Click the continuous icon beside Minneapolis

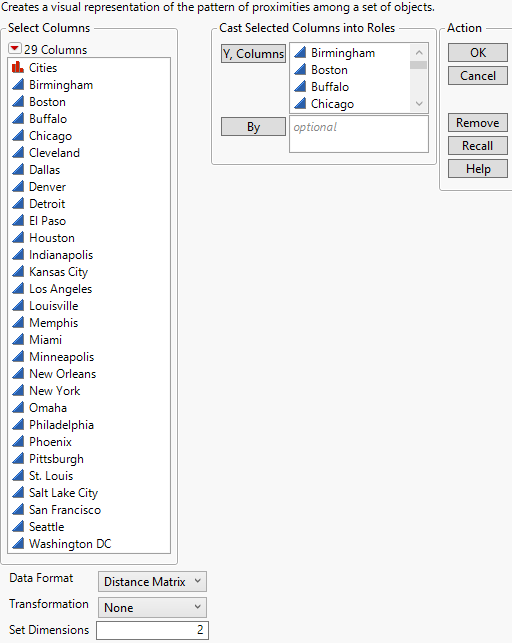tap(18, 357)
